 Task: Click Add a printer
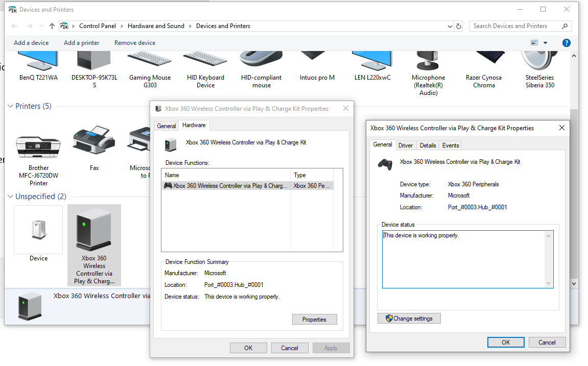[x=81, y=43]
